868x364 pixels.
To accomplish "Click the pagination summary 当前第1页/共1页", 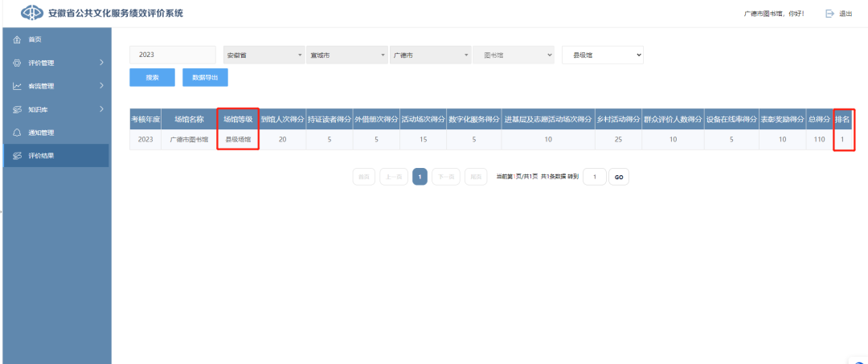I will 517,177.
